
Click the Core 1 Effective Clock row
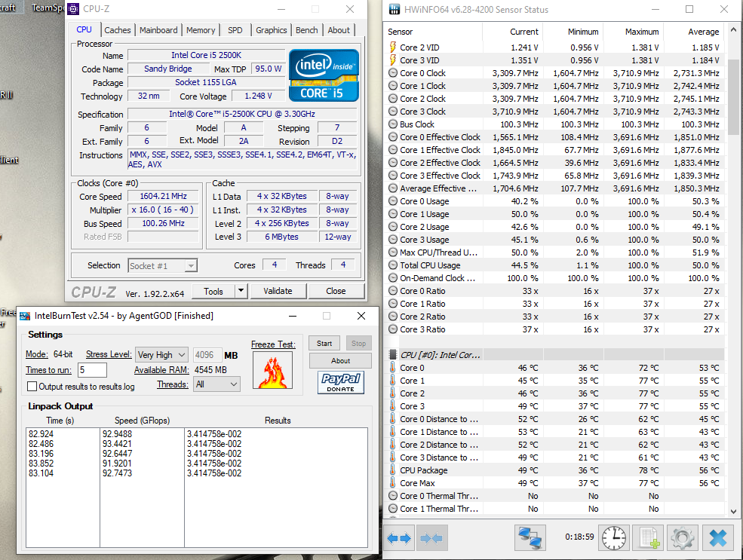pyautogui.click(x=554, y=150)
